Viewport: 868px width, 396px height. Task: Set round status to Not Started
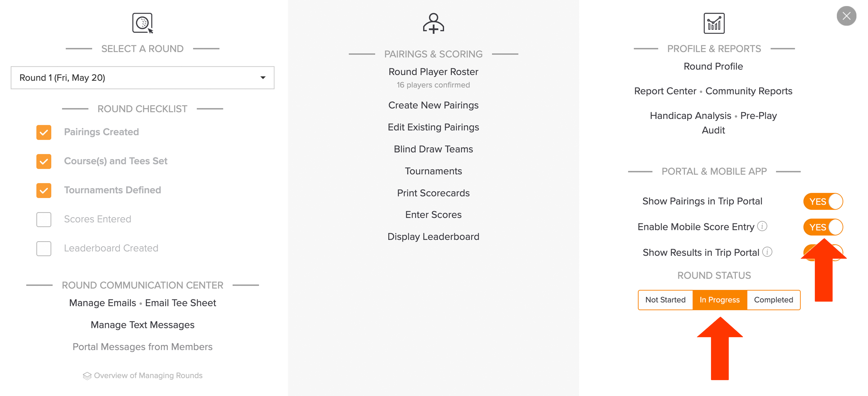tap(666, 300)
